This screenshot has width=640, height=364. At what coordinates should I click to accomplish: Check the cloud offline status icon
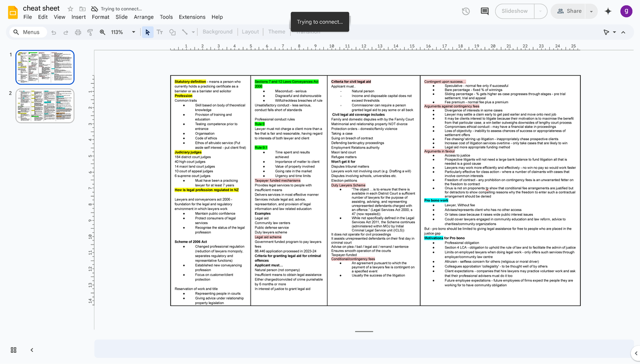(x=94, y=9)
